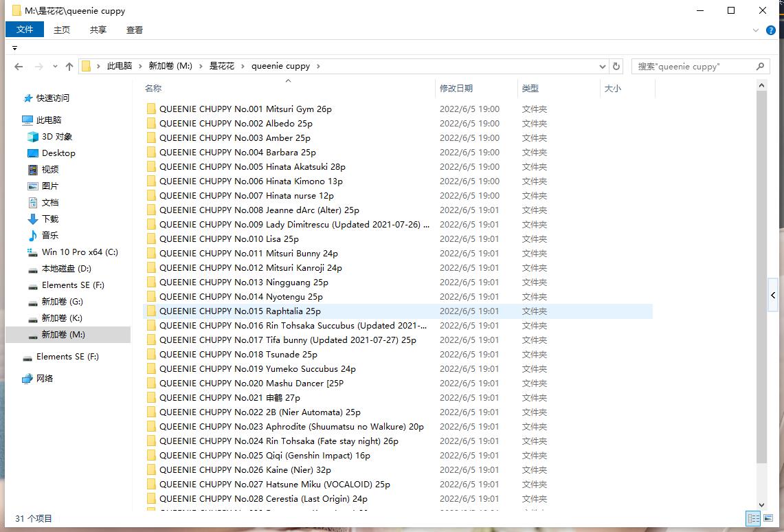Select folder No.018 Tsunade 25p
The width and height of the screenshot is (784, 532).
tap(398, 355)
